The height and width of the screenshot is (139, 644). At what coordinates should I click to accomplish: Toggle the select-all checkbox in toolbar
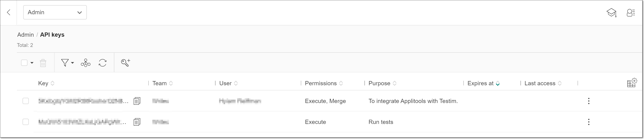click(24, 63)
